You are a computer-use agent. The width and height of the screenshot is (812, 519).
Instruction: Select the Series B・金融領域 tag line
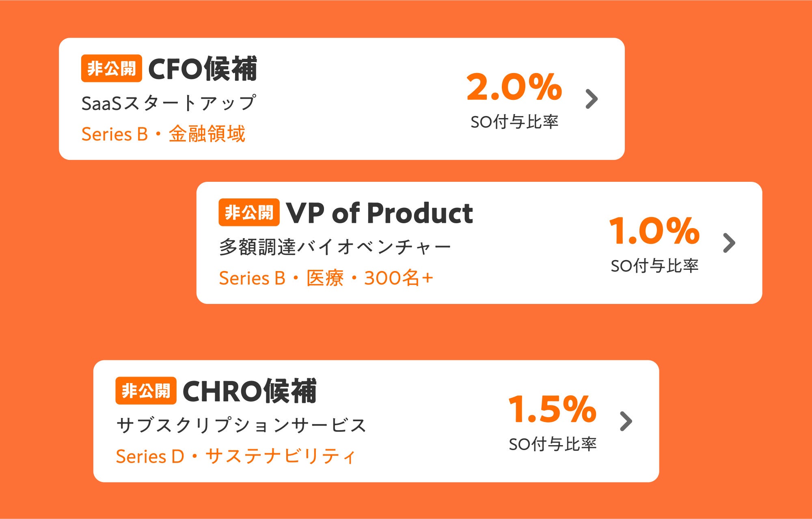click(x=163, y=134)
